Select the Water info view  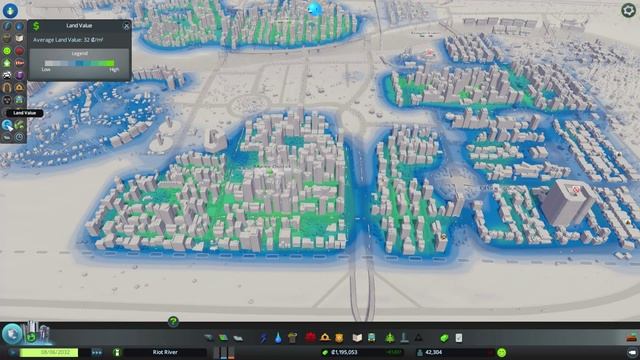click(x=19, y=26)
